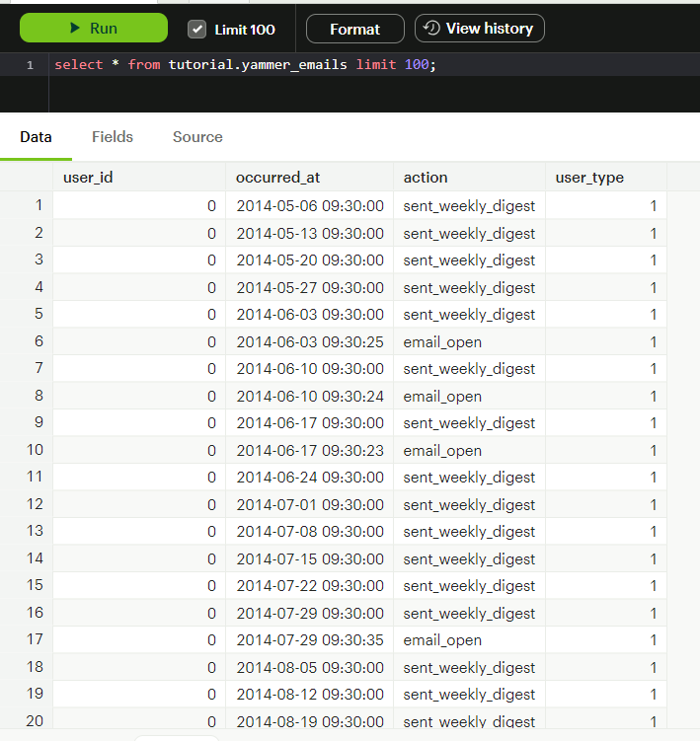Click user_id value in row 3
This screenshot has height=741, width=700.
click(x=211, y=260)
